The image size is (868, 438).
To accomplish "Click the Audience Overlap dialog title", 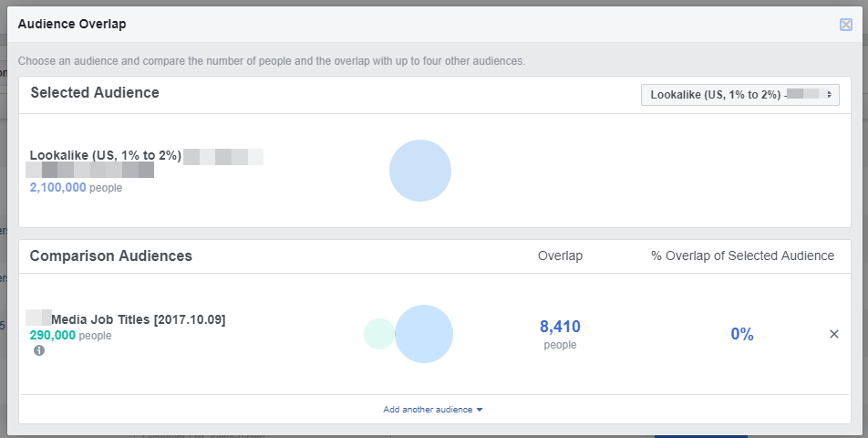I will coord(72,24).
